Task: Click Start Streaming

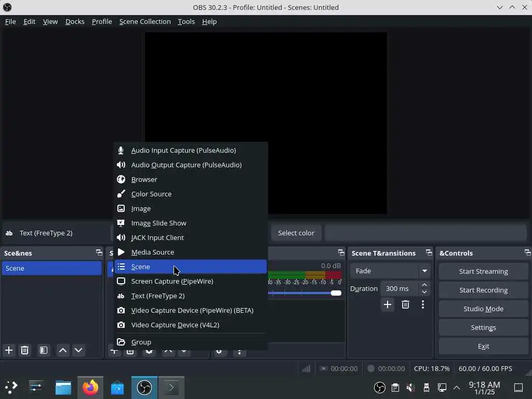Action: click(484, 271)
